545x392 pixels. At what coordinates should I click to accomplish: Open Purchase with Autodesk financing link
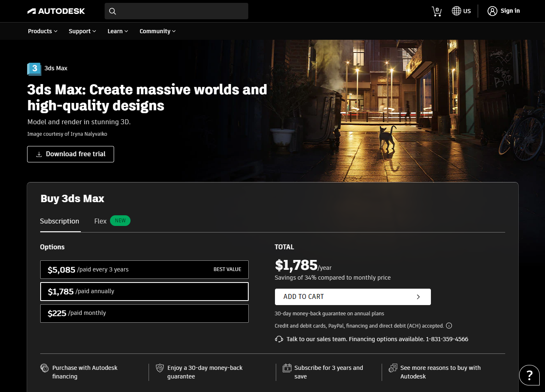(x=85, y=372)
